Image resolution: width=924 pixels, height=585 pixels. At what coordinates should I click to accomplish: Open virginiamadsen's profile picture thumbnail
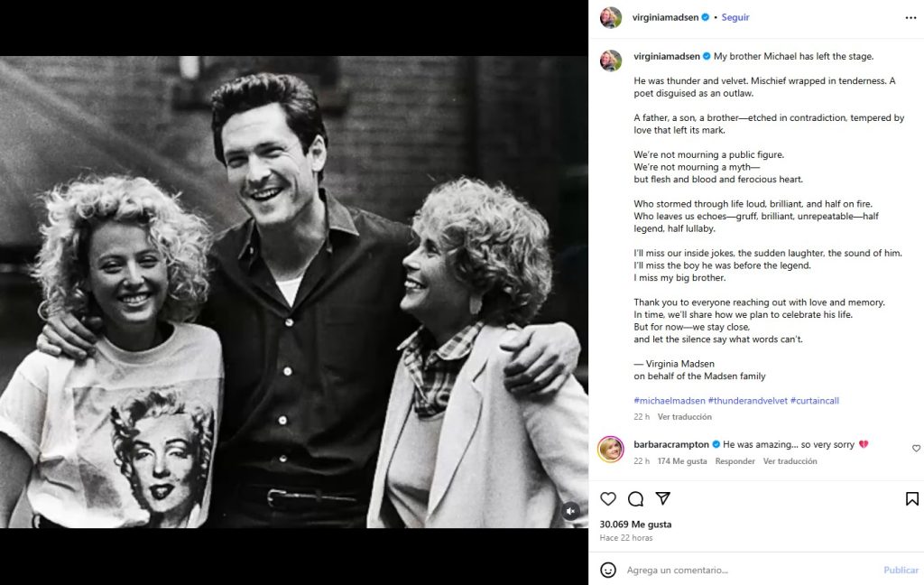tap(613, 16)
